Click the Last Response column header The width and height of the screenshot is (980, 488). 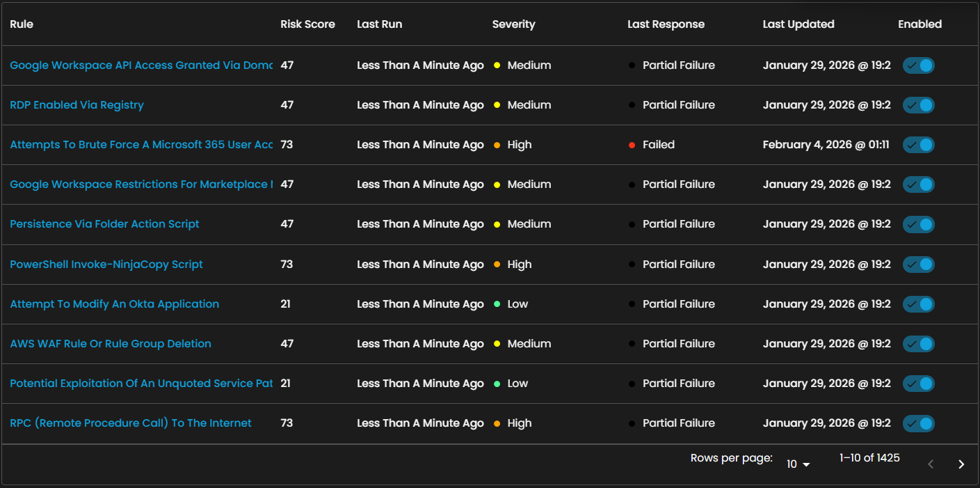[x=666, y=24]
